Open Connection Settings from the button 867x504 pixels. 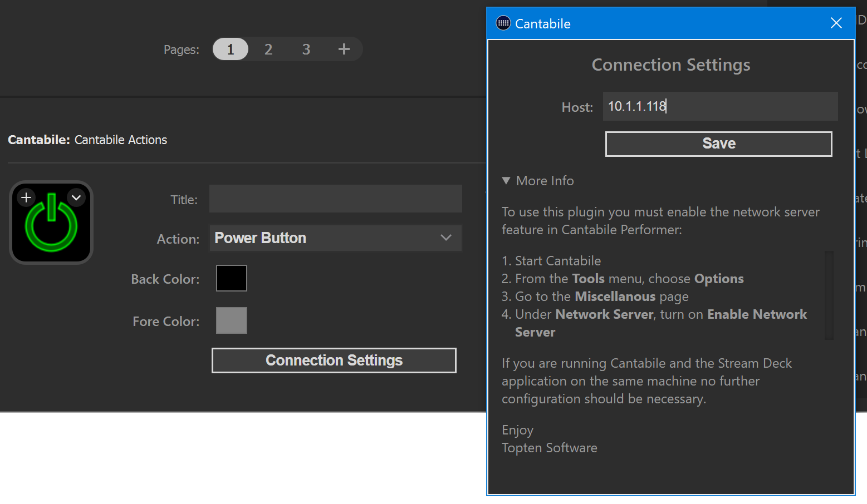click(334, 360)
